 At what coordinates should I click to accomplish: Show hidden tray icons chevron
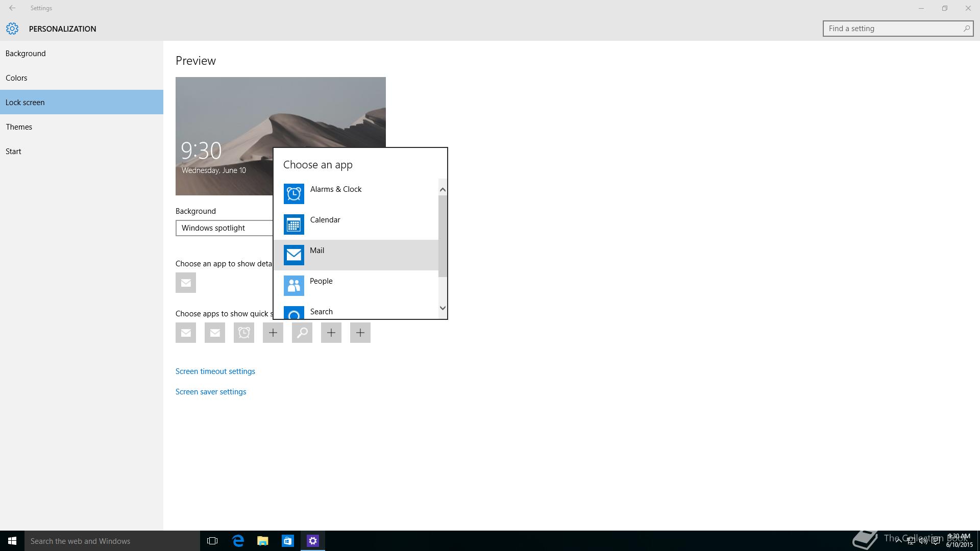pos(898,541)
